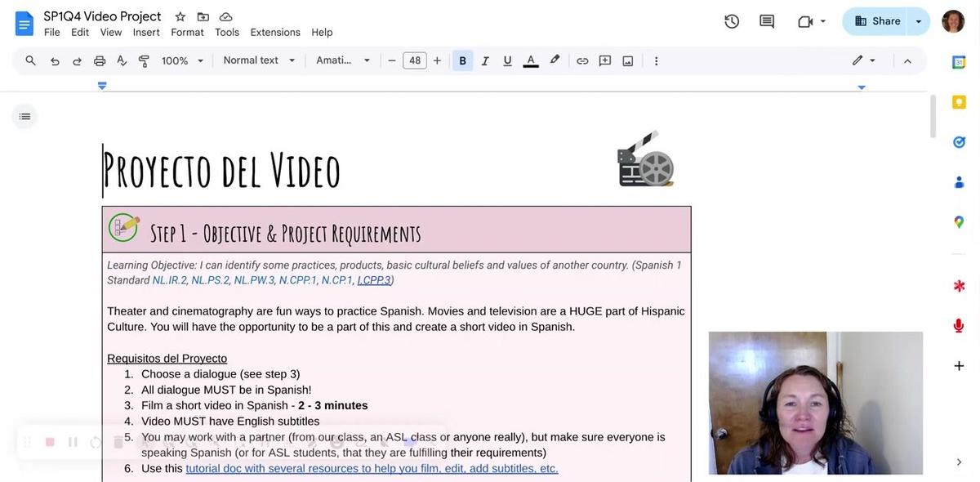Image resolution: width=980 pixels, height=482 pixels.
Task: Toggle bold formatting
Action: pos(460,59)
